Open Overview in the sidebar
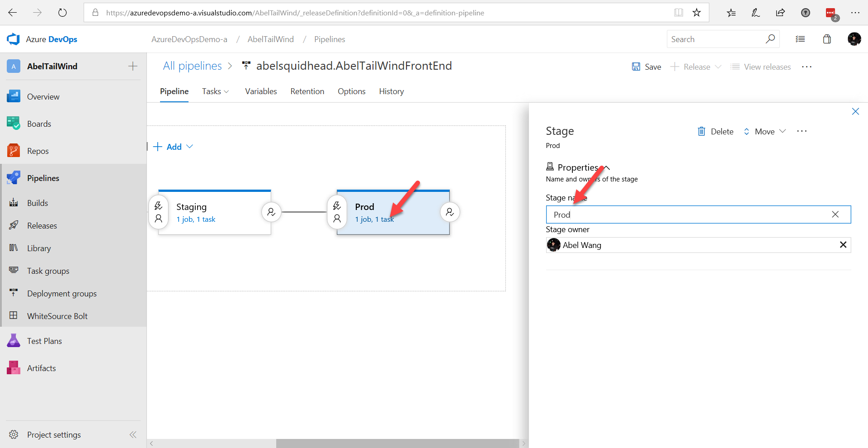Screen dimensions: 868x448 coord(73,96)
